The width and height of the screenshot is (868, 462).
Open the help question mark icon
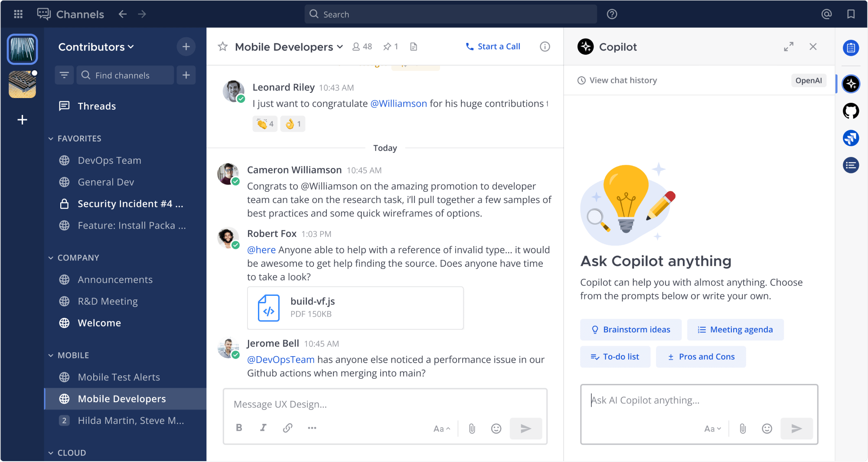coord(612,14)
